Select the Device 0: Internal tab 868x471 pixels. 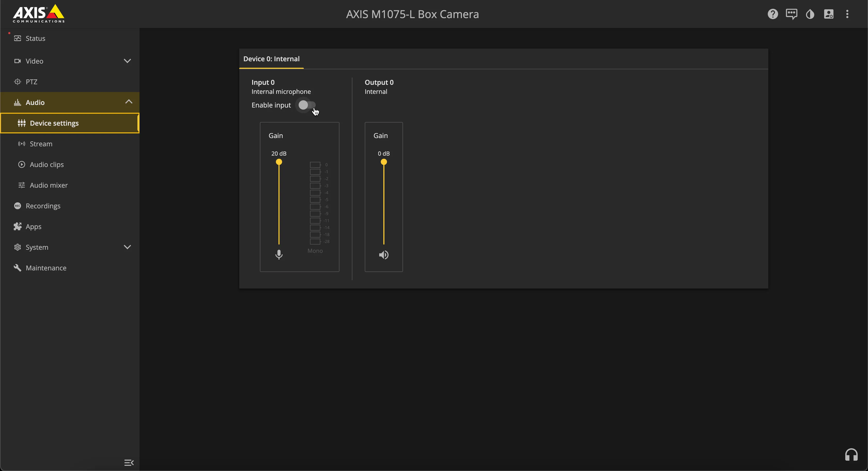(x=271, y=59)
